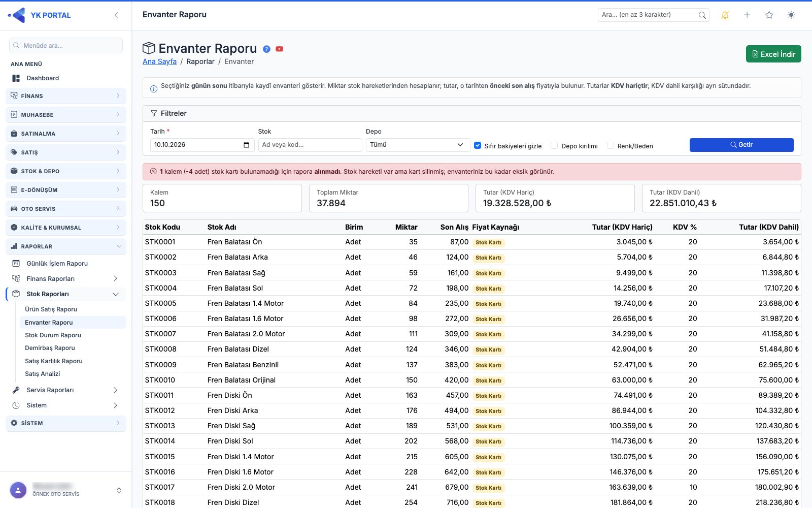This screenshot has height=508, width=812.
Task: Collapse Stok Raporları submenu
Action: coord(66,294)
